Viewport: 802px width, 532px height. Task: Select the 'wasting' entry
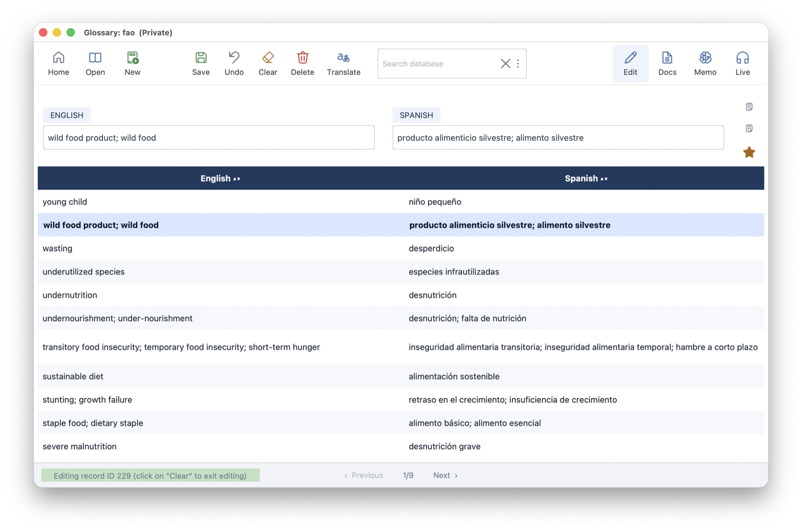[401, 249]
